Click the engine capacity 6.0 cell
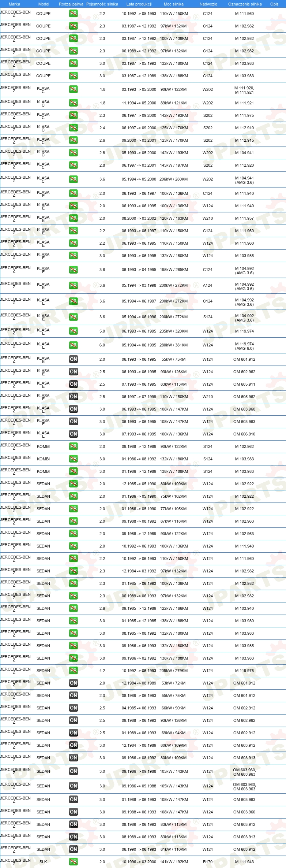The image size is (286, 868). pyautogui.click(x=102, y=345)
